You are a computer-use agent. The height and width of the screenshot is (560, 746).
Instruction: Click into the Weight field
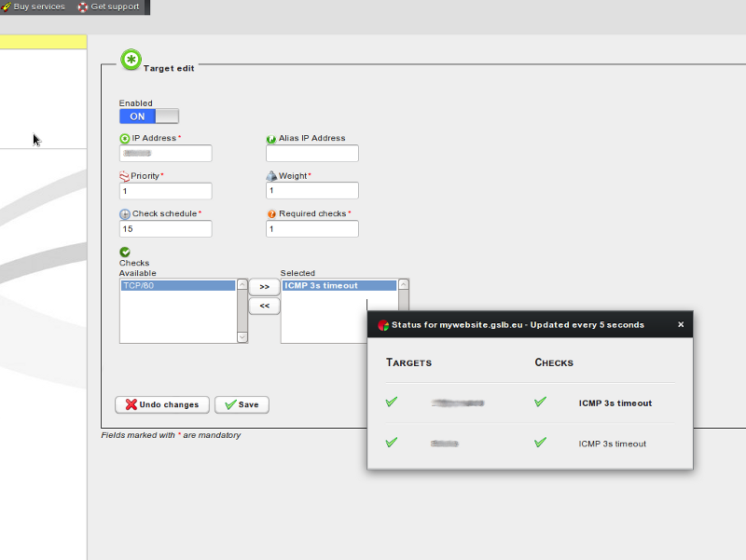[x=312, y=191]
